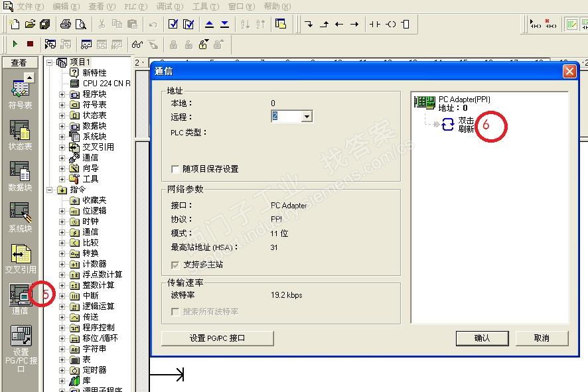Open 设置 PG/PC 接口 view bar icon
The image size is (588, 392).
21,350
